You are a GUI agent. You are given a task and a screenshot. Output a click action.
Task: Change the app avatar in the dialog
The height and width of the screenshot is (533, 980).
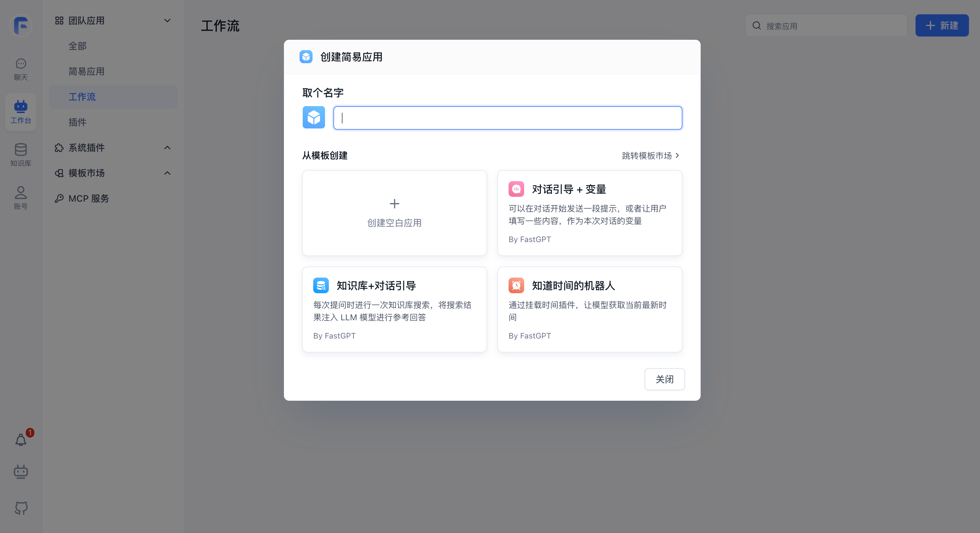coord(314,117)
